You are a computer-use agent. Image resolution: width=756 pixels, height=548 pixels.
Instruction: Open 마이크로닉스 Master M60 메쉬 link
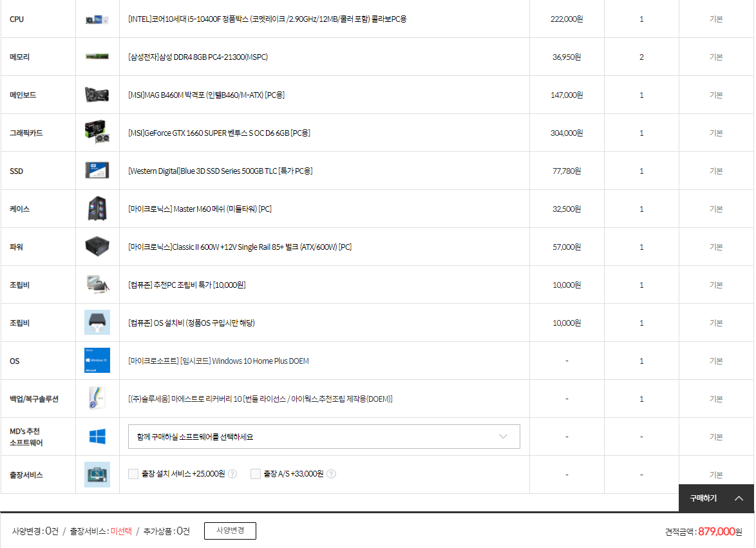[200, 209]
